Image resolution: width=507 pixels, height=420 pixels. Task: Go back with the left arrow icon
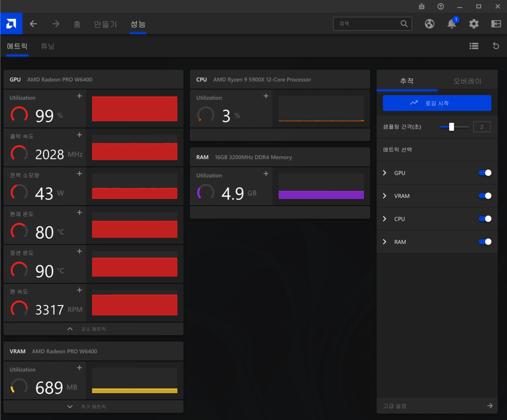[33, 24]
